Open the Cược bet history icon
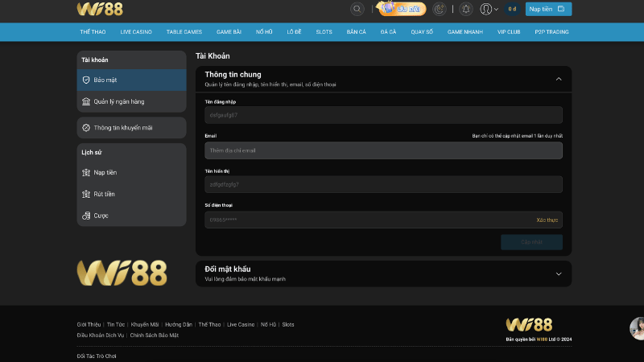 tap(86, 216)
